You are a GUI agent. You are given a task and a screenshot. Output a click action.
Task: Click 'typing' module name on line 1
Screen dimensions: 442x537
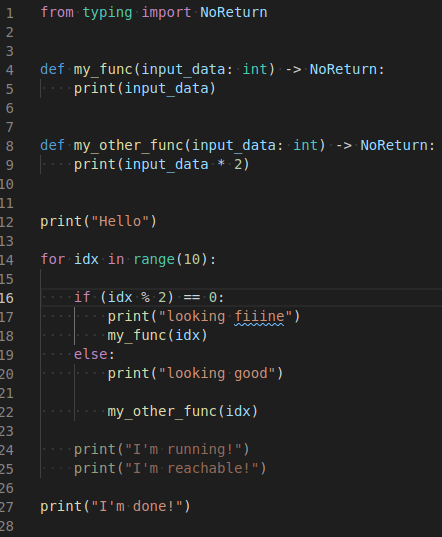(x=107, y=14)
